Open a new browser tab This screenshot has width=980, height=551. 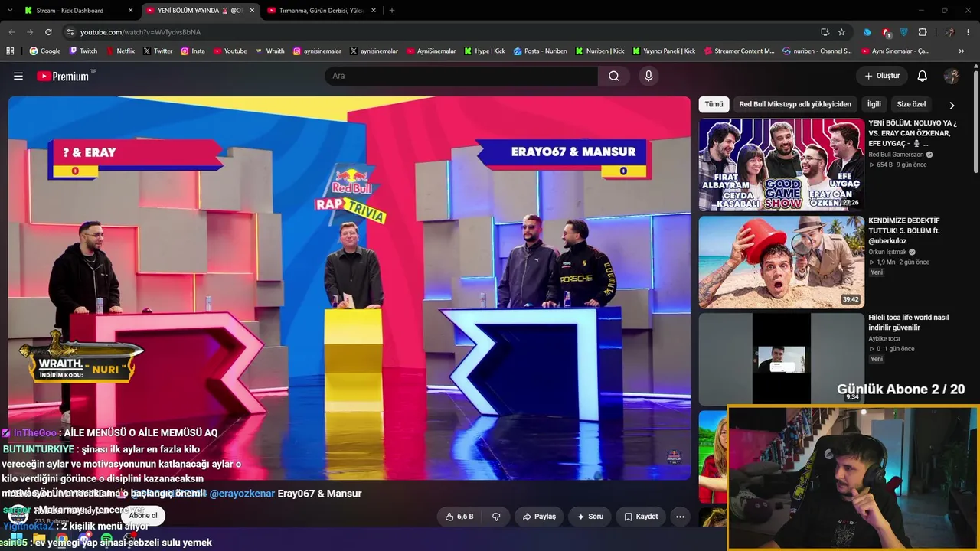[x=392, y=10]
